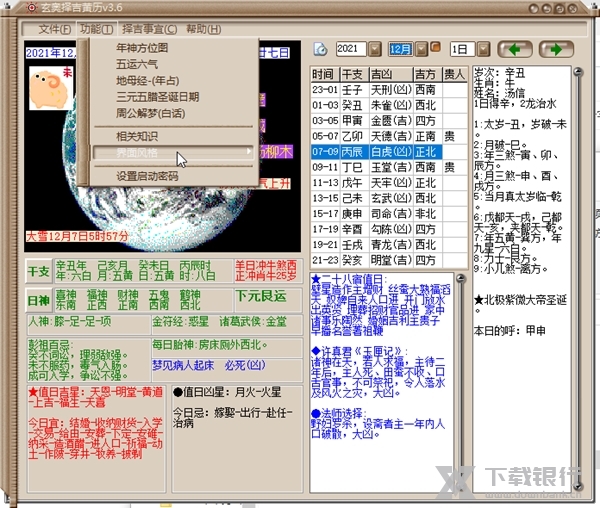The width and height of the screenshot is (600, 508).
Task: Select the 21-23 癸亥 hour row
Action: click(x=389, y=260)
